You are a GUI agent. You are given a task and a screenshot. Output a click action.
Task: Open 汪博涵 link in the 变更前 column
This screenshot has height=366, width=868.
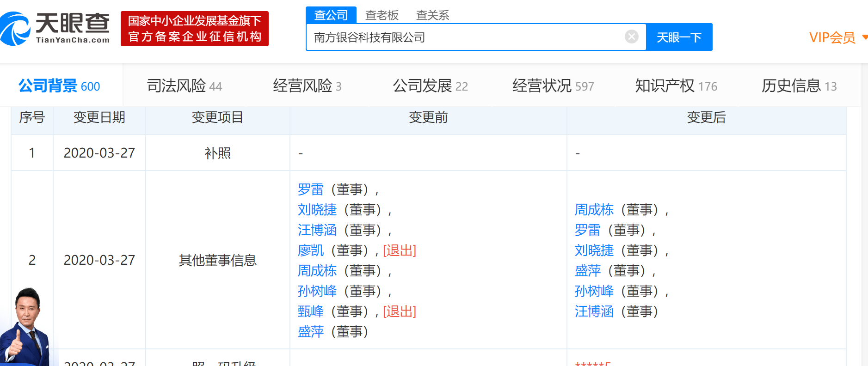coord(317,230)
